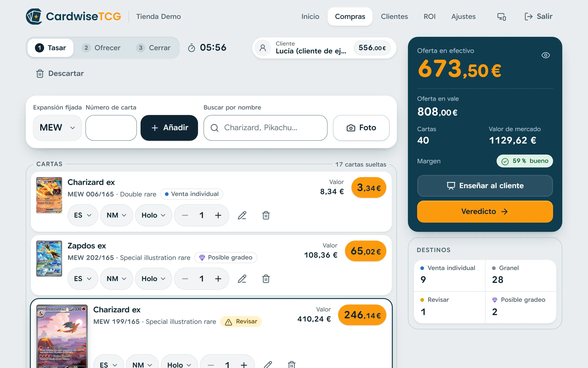Edit the Charizard ex 006/165 card with pencil
The height and width of the screenshot is (368, 588).
242,215
